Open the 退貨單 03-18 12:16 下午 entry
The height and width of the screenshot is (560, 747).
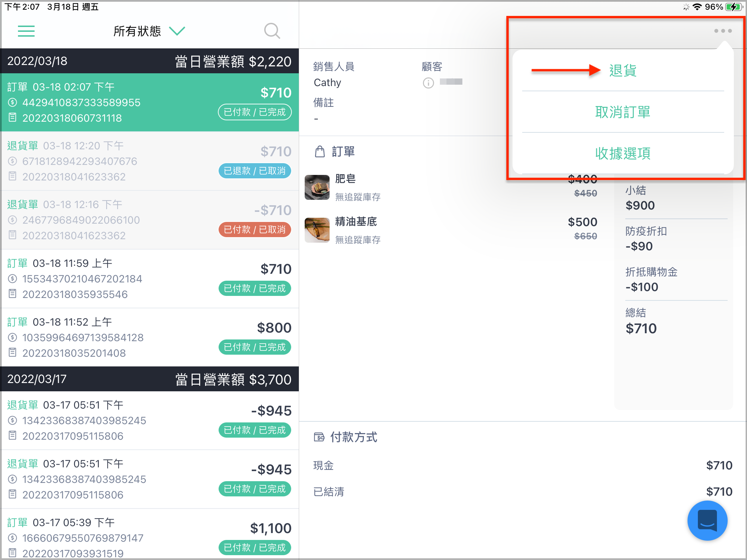(150, 220)
